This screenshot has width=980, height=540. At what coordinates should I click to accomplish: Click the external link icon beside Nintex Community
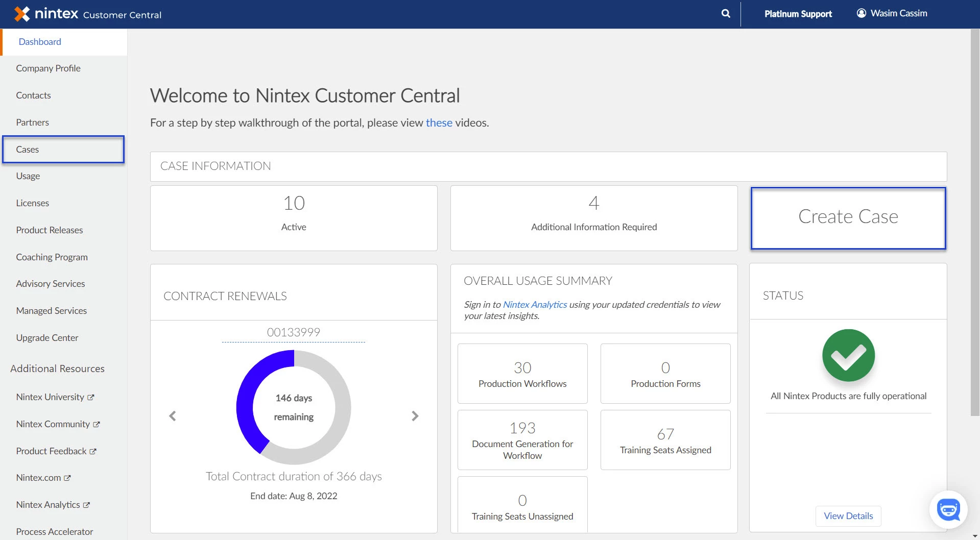tap(97, 424)
